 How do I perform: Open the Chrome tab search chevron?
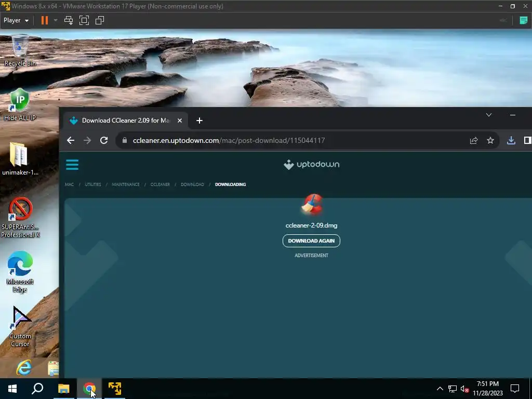pyautogui.click(x=488, y=115)
